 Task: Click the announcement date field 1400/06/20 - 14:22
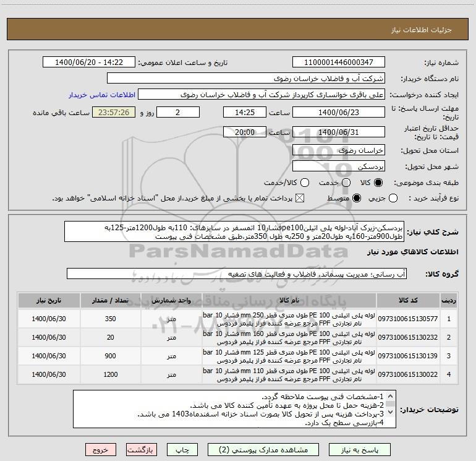coord(89,62)
